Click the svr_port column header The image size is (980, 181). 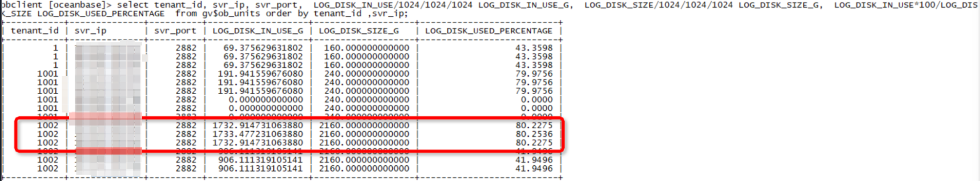(175, 31)
